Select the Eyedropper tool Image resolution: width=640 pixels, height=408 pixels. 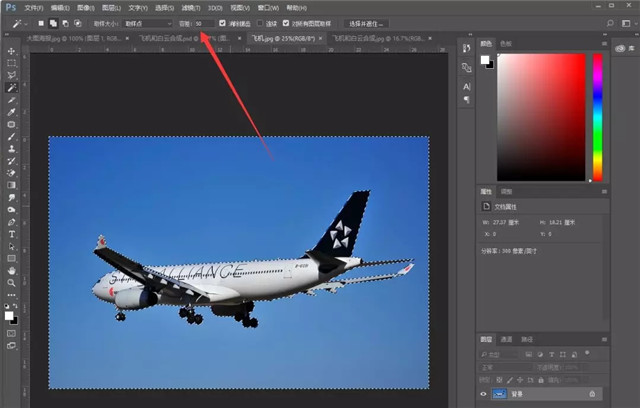pyautogui.click(x=12, y=112)
